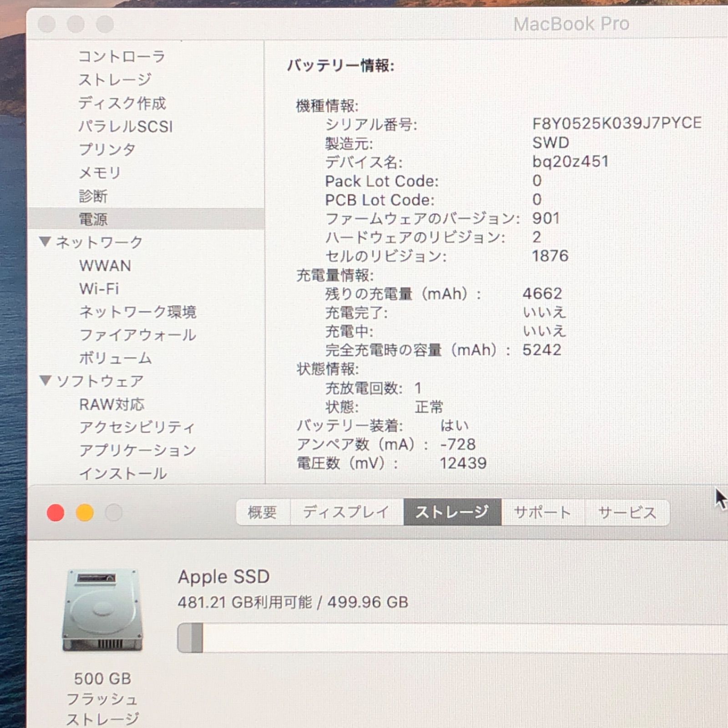Click the 充電量情報 section label

pyautogui.click(x=335, y=275)
